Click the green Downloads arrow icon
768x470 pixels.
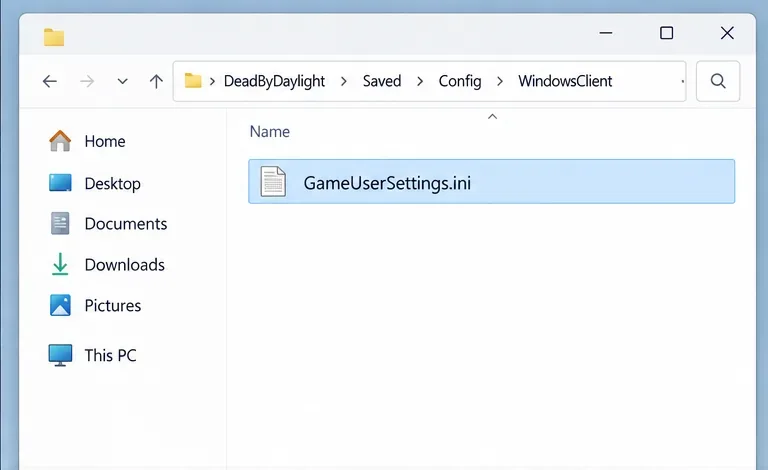click(x=60, y=264)
